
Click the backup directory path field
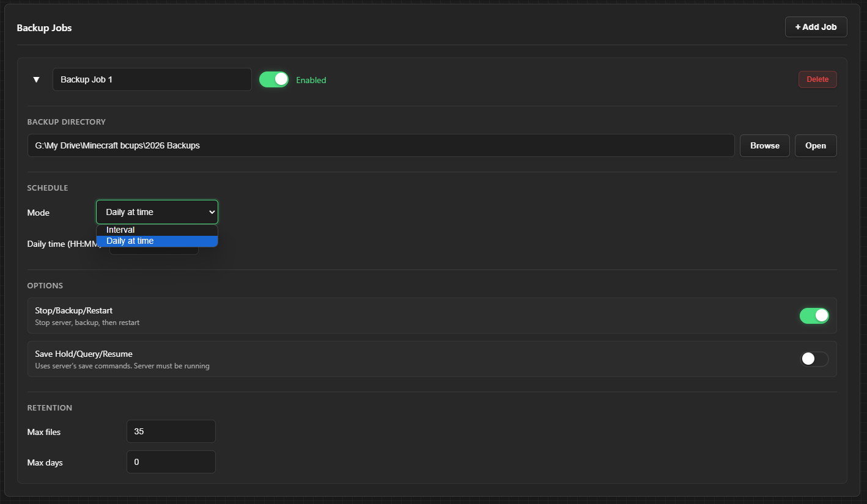click(x=380, y=145)
